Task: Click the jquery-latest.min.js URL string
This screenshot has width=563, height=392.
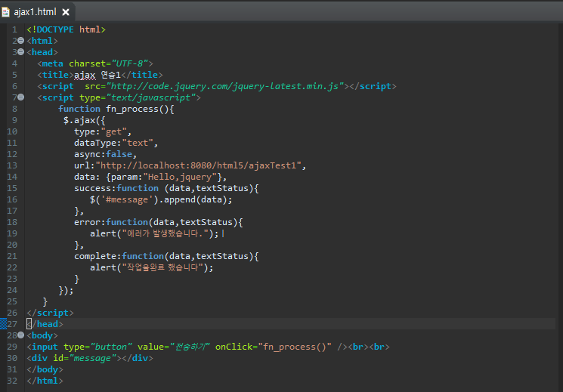Action: pyautogui.click(x=225, y=86)
